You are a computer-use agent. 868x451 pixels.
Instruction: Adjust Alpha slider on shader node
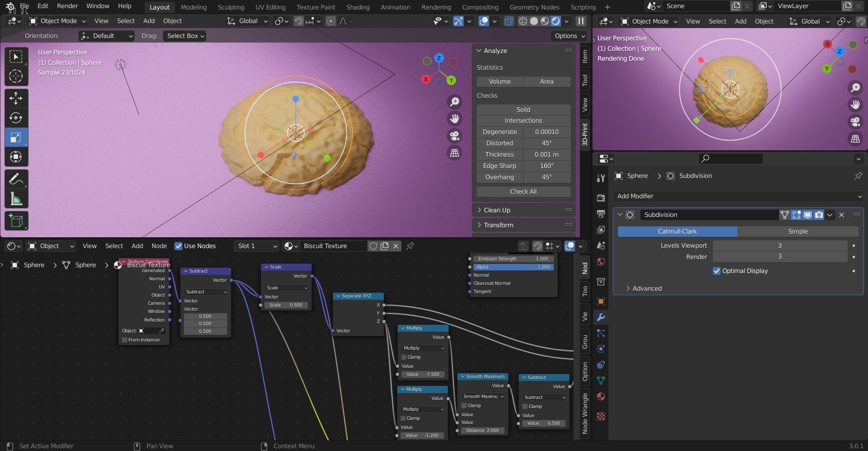pos(513,267)
